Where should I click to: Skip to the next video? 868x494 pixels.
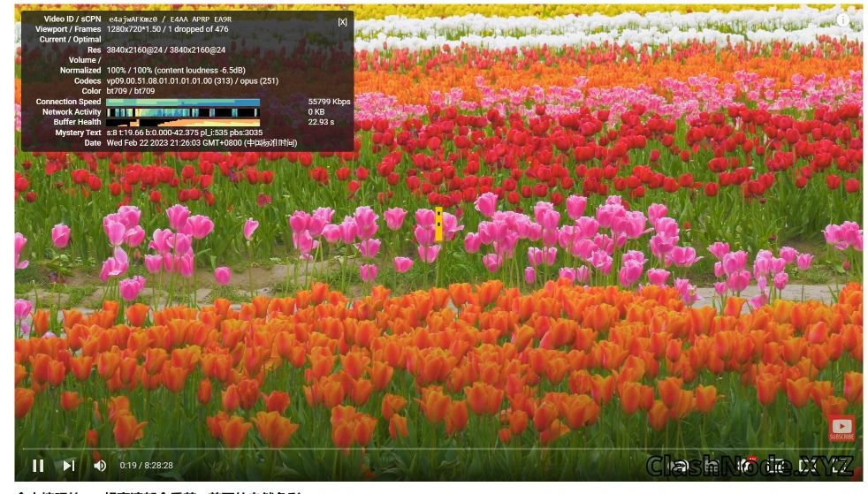[x=69, y=466]
